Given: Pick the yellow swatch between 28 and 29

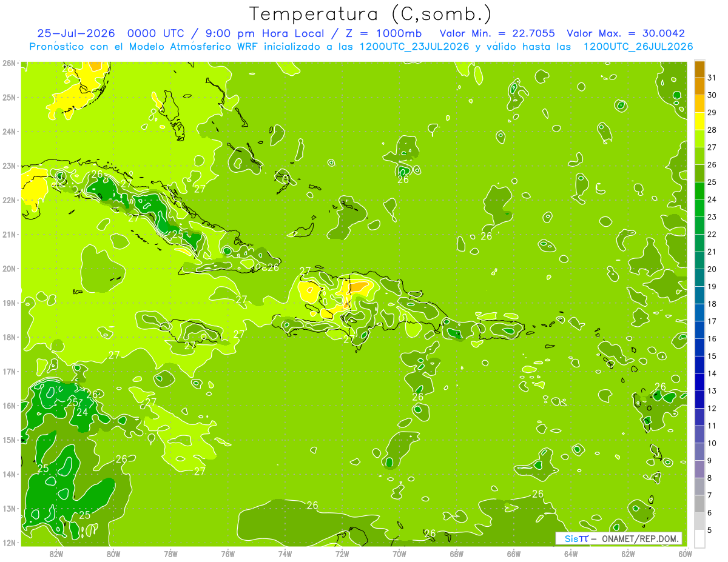Looking at the screenshot, I should click(699, 121).
